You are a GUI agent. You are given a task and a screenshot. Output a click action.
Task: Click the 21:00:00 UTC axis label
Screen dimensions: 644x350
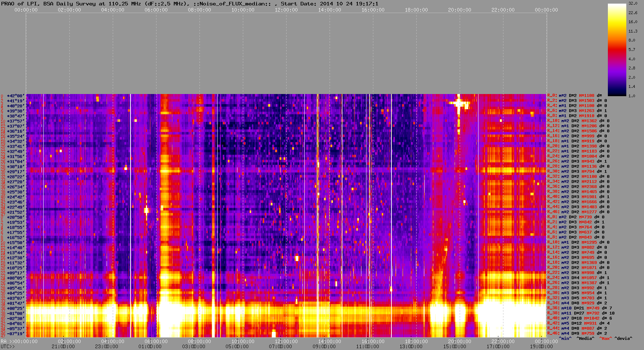click(63, 346)
